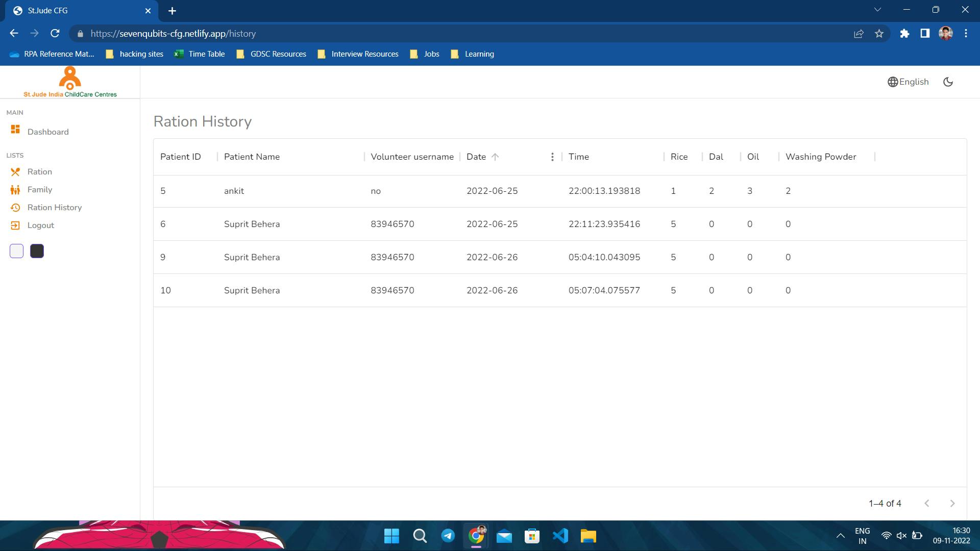Open Chrome extensions puzzle icon
The image size is (980, 551).
click(904, 34)
